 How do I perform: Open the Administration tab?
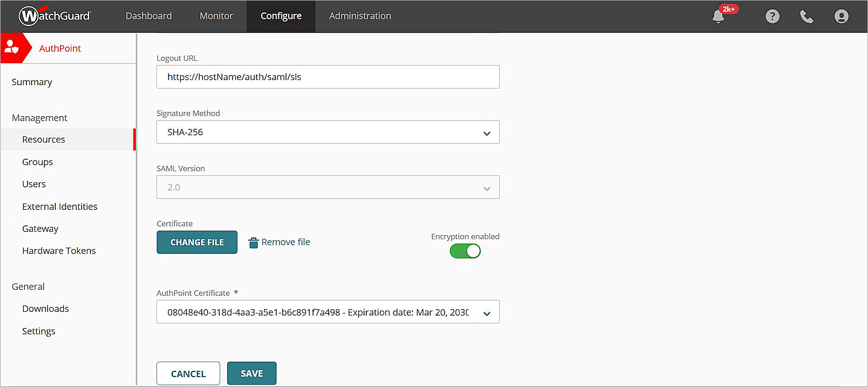360,16
